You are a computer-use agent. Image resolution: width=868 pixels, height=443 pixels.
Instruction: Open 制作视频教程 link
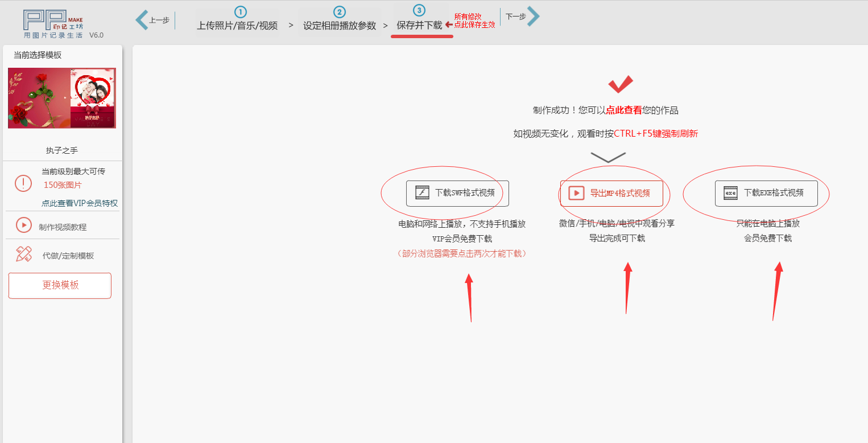coord(63,227)
